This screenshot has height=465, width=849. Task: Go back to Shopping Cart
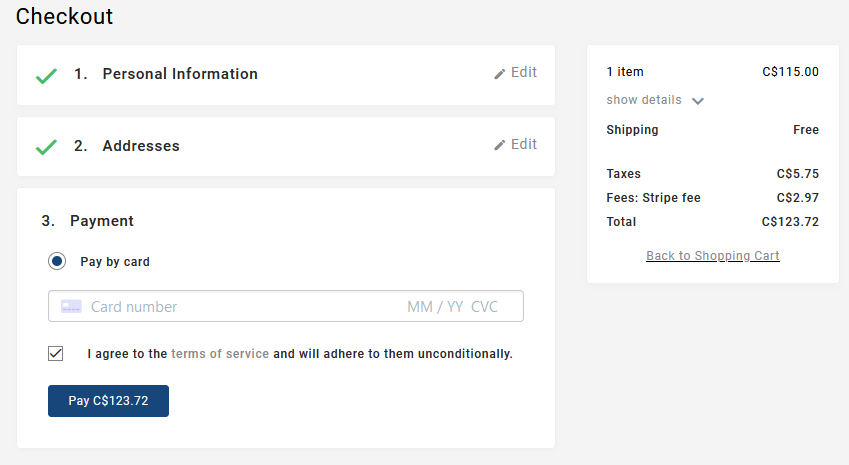[713, 256]
